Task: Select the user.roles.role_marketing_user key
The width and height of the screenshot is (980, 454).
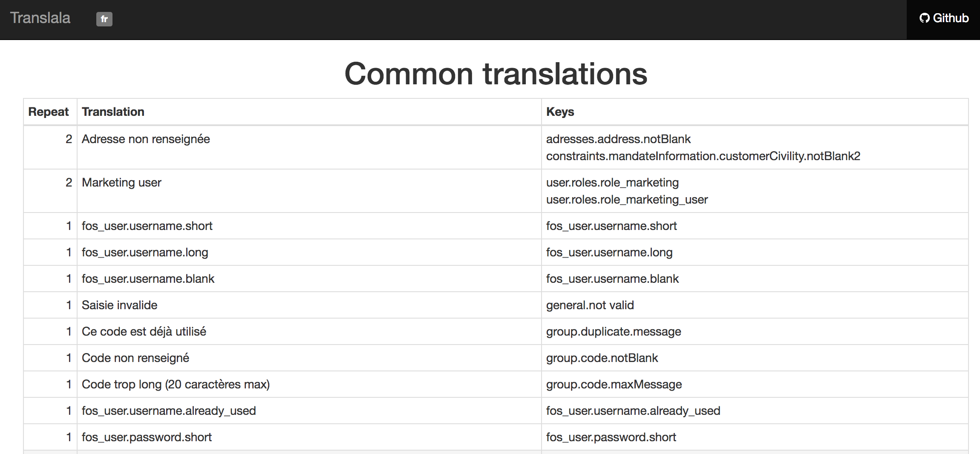Action: click(627, 200)
